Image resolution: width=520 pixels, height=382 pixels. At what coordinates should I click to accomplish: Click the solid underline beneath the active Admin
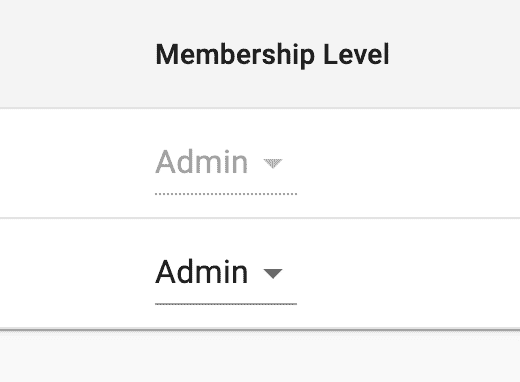[226, 304]
